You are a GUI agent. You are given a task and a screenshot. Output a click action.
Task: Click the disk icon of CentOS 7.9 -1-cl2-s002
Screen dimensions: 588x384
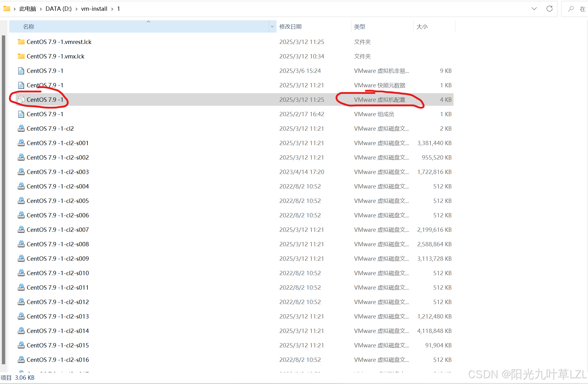pos(21,157)
